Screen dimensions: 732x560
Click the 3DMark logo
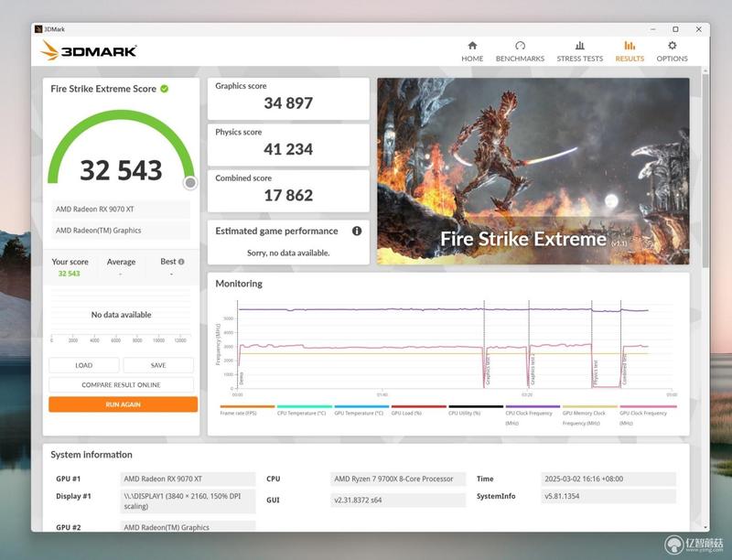coord(89,50)
